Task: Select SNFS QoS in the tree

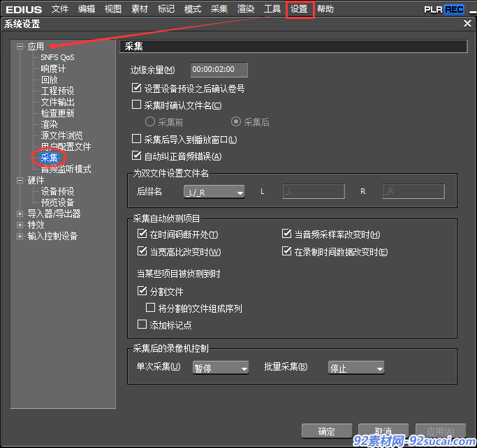Action: 57,57
